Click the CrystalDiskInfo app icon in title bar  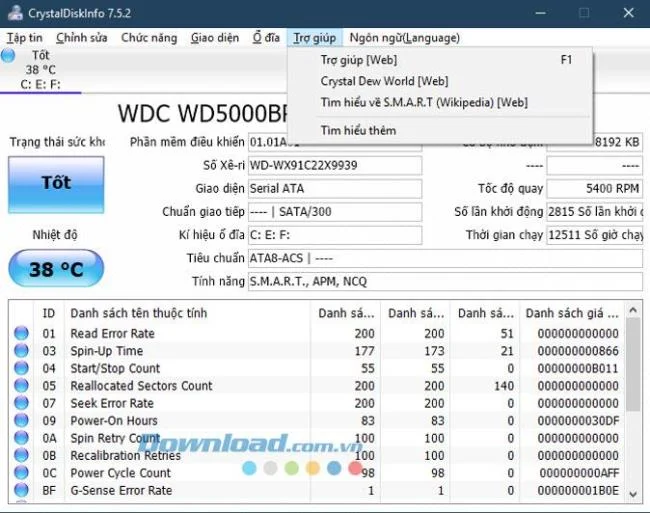pos(15,12)
